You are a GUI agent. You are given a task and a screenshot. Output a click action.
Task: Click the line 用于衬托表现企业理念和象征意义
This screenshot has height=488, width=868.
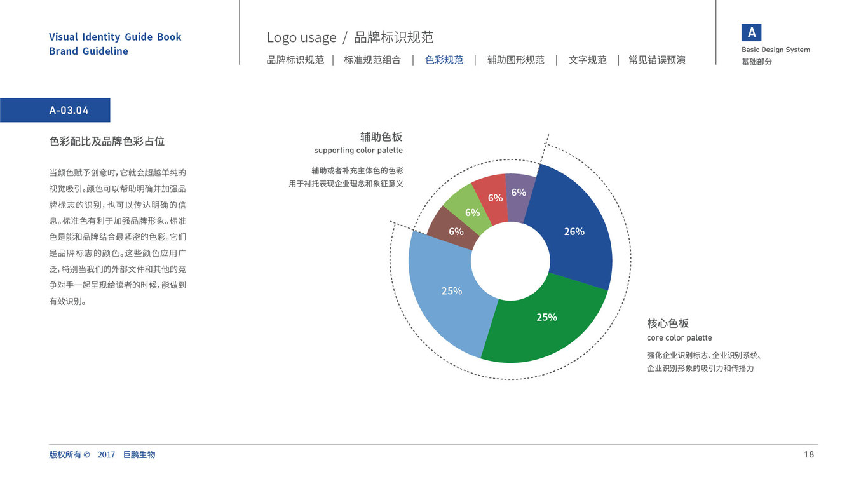tap(346, 184)
